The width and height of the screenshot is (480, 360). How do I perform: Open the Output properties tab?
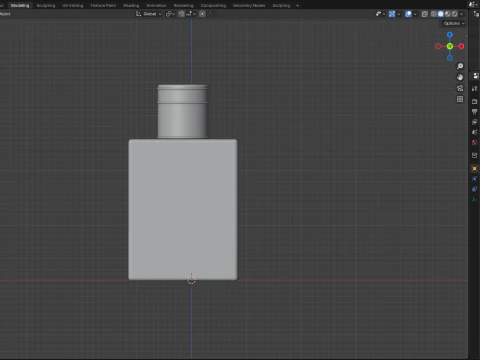pyautogui.click(x=475, y=112)
